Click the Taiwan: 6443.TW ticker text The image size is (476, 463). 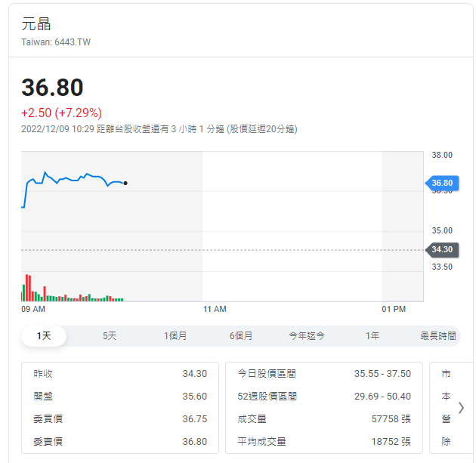click(x=56, y=42)
